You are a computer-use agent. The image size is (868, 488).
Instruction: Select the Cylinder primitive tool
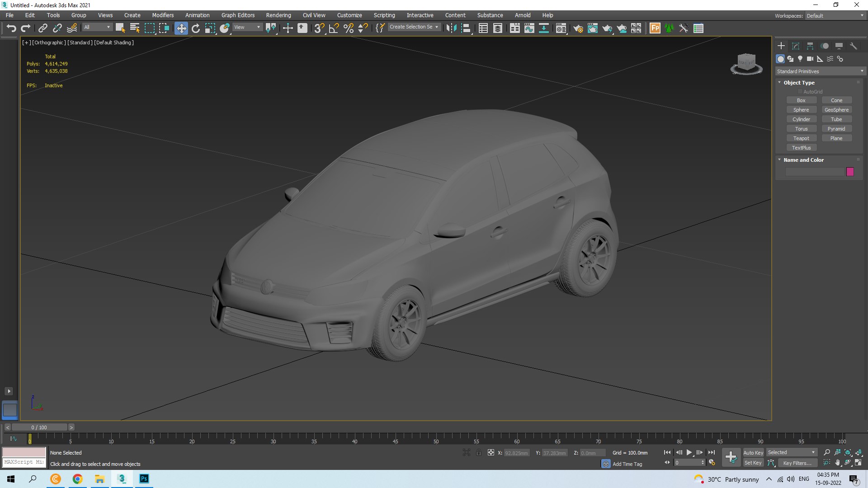[x=802, y=119]
